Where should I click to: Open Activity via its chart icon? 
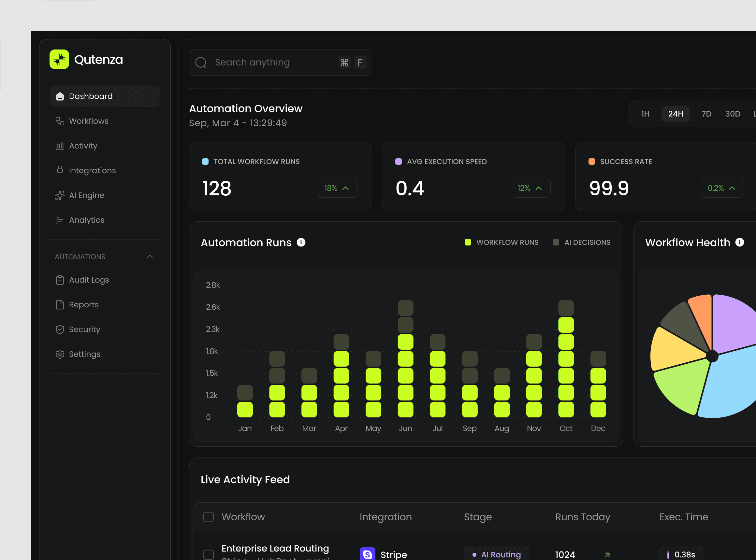[x=60, y=146]
